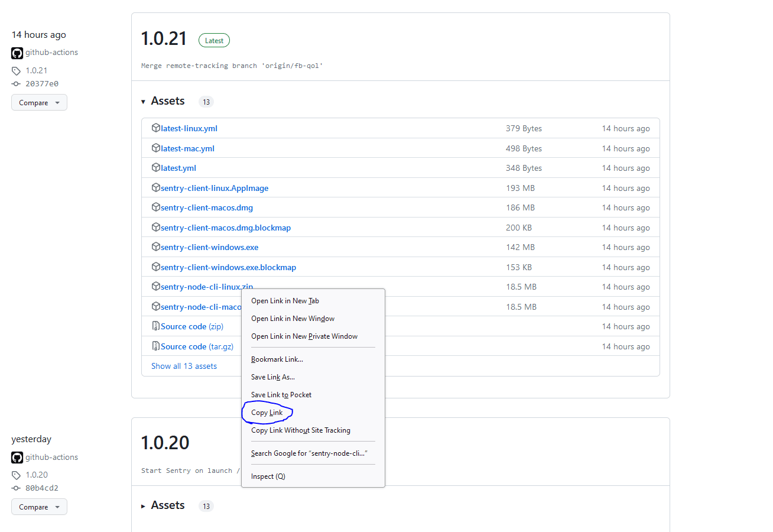The image size is (773, 532).
Task: Click the 193 MB size value
Action: point(520,188)
